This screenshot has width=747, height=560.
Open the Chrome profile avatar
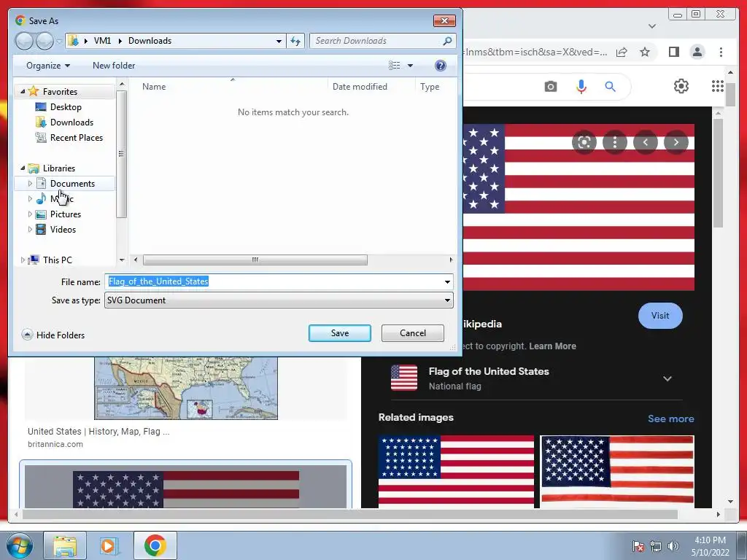coord(697,52)
